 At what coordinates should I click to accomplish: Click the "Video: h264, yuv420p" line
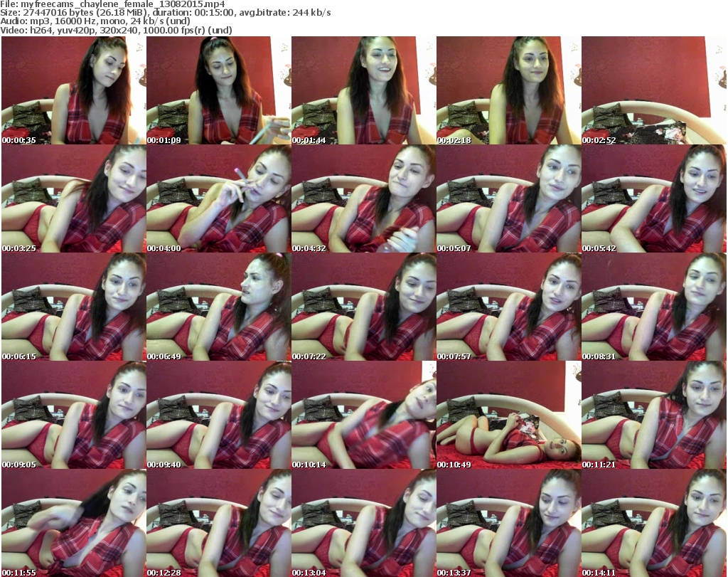116,30
